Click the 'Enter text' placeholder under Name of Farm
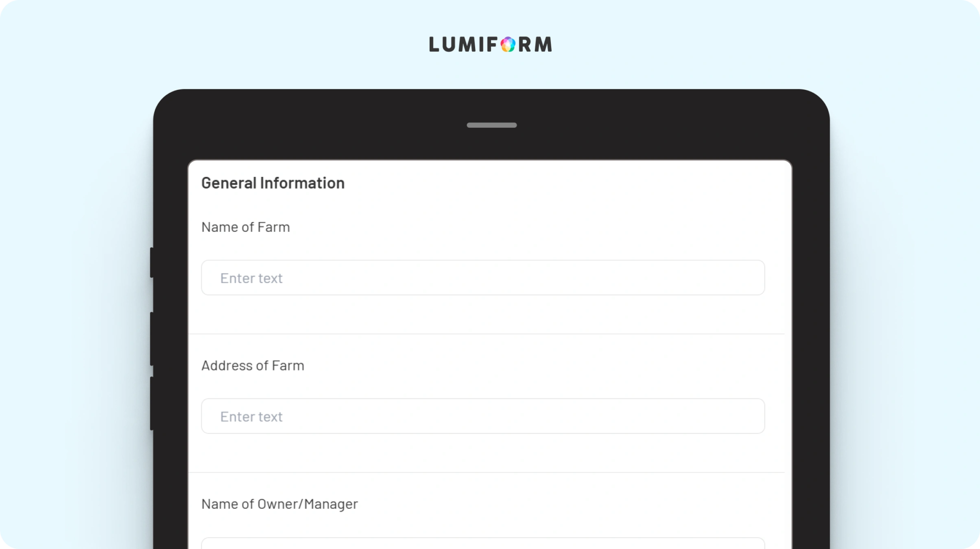 tap(251, 278)
